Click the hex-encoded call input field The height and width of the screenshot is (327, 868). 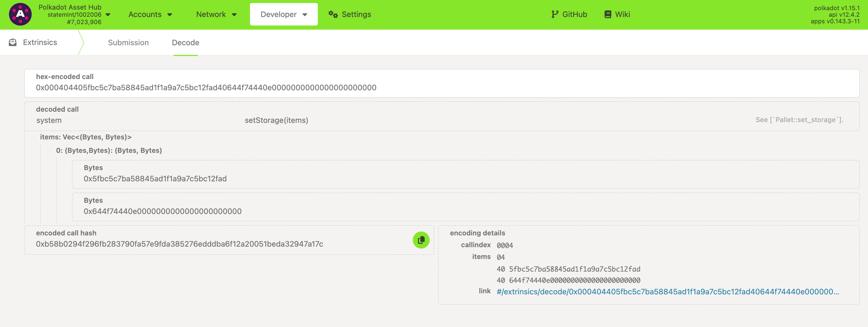pos(442,83)
